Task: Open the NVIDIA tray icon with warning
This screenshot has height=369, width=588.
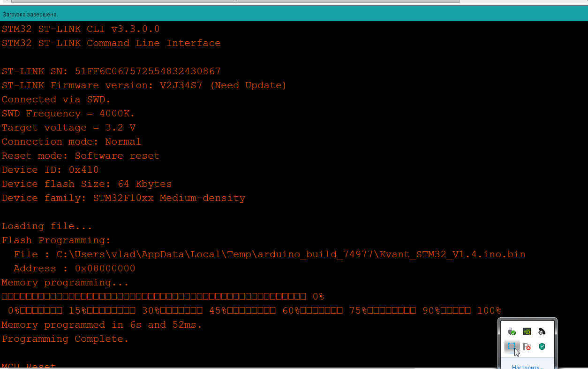Action: coord(527,331)
